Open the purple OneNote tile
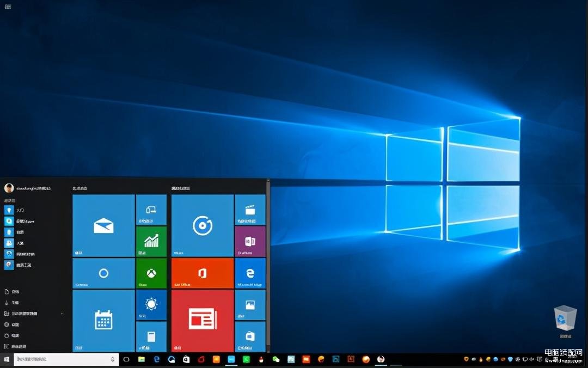Screen dimensions: 588x368 (250, 241)
